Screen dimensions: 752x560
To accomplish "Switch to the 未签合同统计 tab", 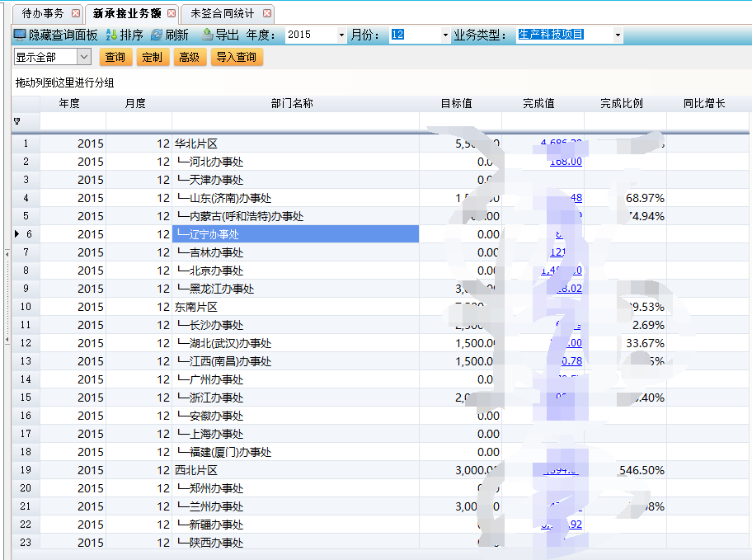I will click(x=222, y=14).
